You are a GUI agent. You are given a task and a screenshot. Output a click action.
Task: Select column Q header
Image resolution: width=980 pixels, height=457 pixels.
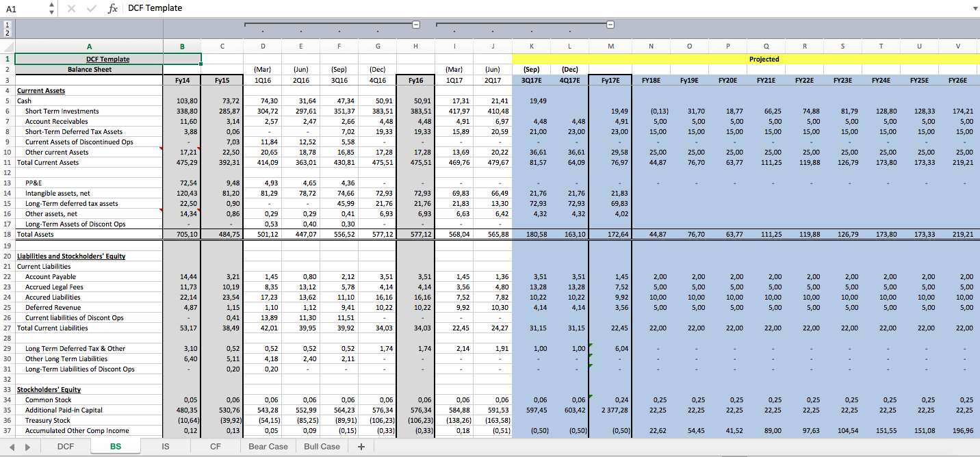[x=766, y=46]
